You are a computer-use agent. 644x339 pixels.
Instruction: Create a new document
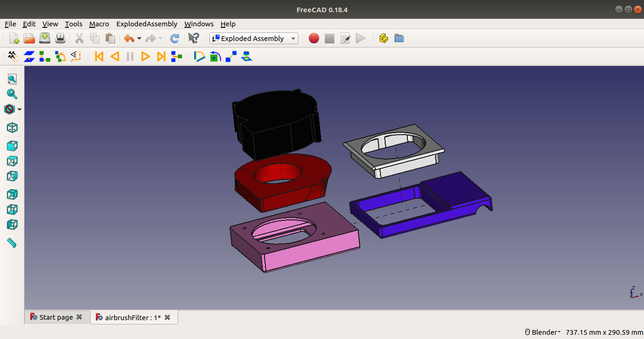click(x=14, y=39)
